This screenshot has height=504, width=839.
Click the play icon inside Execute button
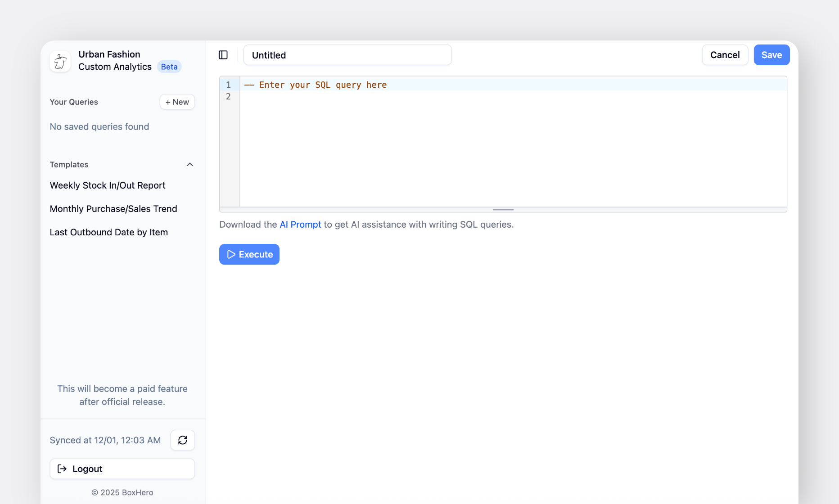(231, 254)
